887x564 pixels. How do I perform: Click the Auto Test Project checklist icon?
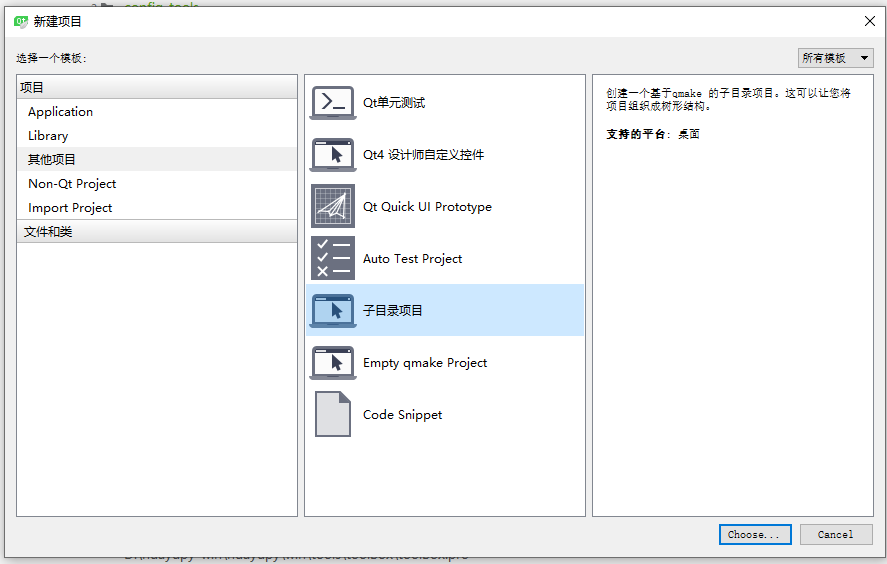click(333, 259)
